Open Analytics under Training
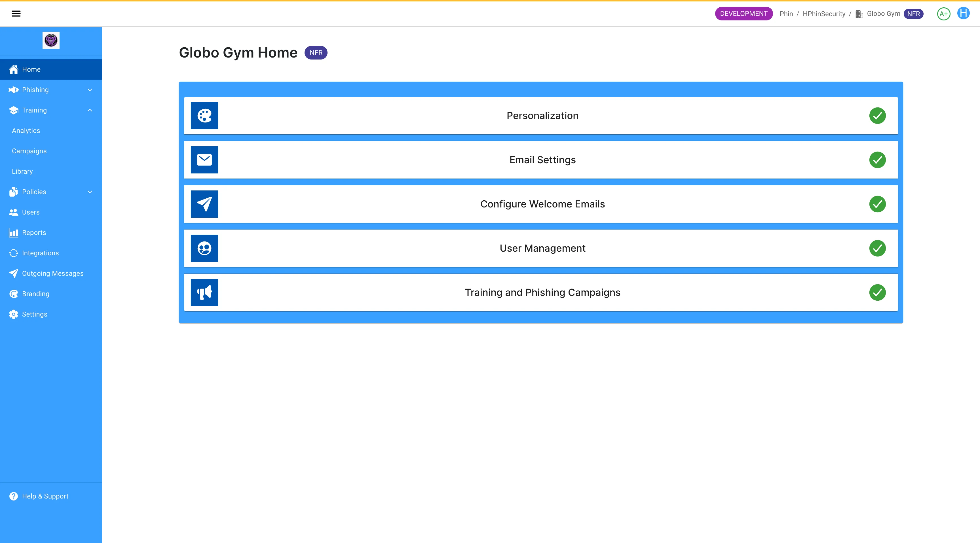The image size is (980, 543). [x=26, y=130]
